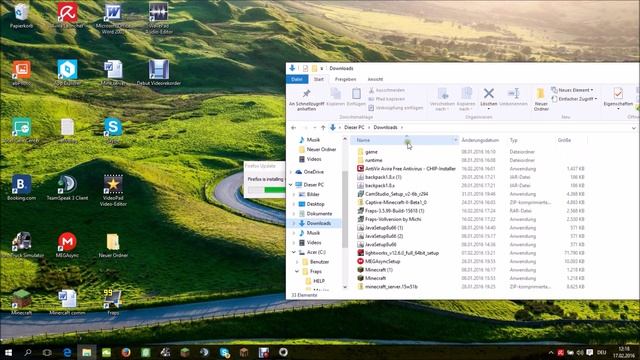Open the Papierkorb recycle bin icon

click(21, 16)
